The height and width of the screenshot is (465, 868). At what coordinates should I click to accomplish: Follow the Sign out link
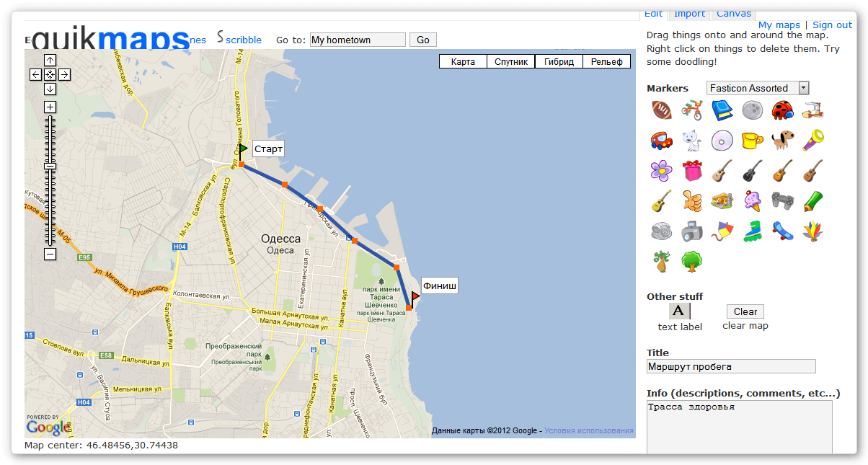(832, 25)
